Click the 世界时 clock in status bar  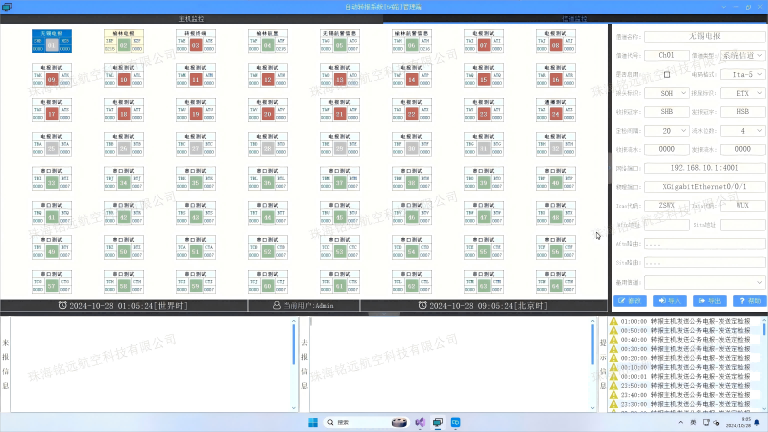coord(123,306)
